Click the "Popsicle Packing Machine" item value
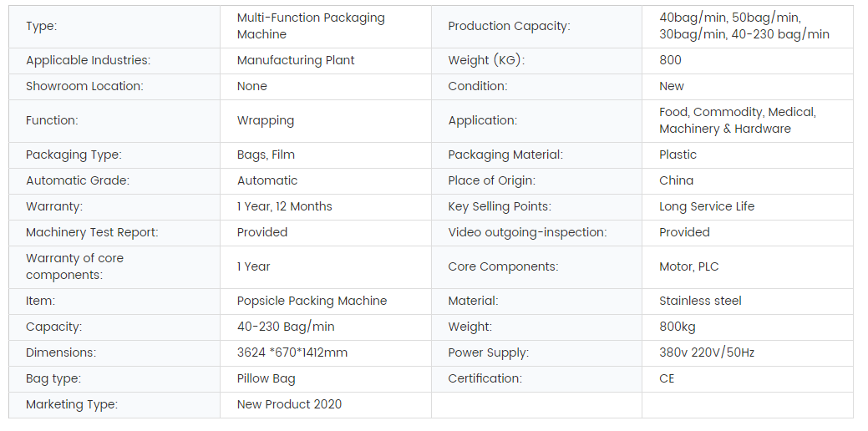 point(312,301)
